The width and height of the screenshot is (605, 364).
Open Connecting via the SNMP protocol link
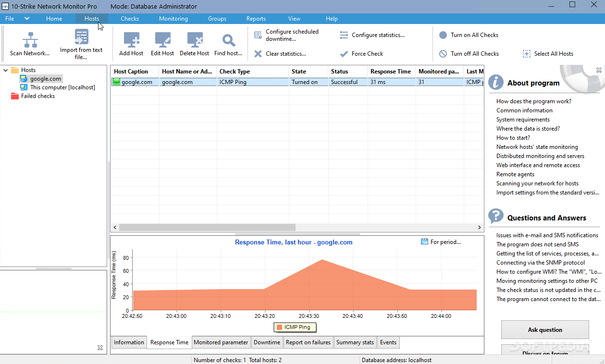(x=541, y=263)
